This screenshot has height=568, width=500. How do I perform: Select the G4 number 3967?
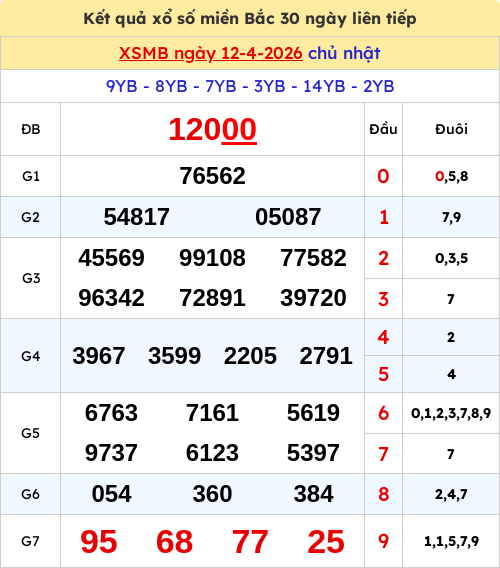click(99, 356)
